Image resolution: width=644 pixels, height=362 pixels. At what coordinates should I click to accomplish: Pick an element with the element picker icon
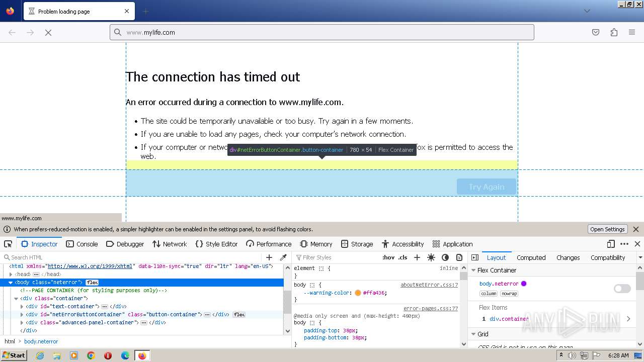click(x=8, y=244)
